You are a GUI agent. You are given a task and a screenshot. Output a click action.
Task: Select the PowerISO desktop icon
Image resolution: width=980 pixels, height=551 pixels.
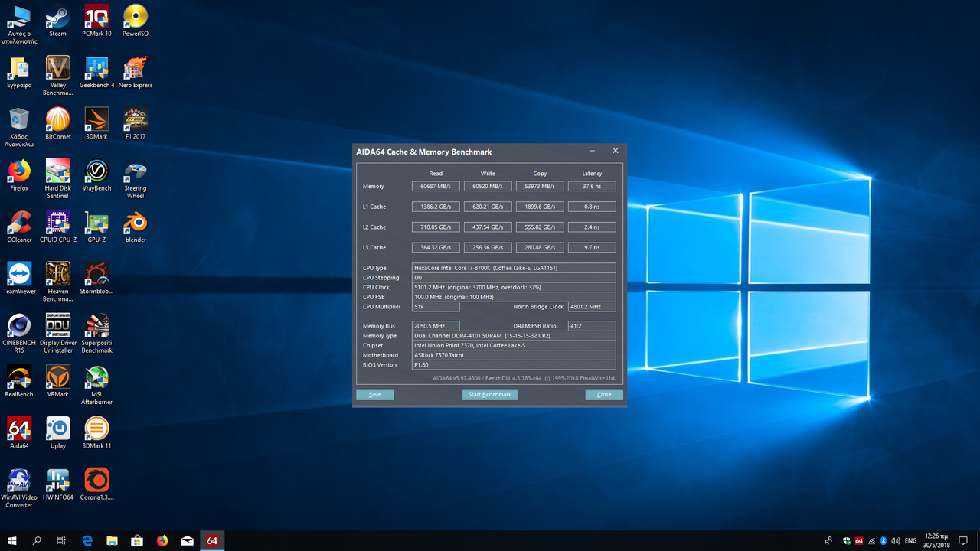(x=136, y=21)
